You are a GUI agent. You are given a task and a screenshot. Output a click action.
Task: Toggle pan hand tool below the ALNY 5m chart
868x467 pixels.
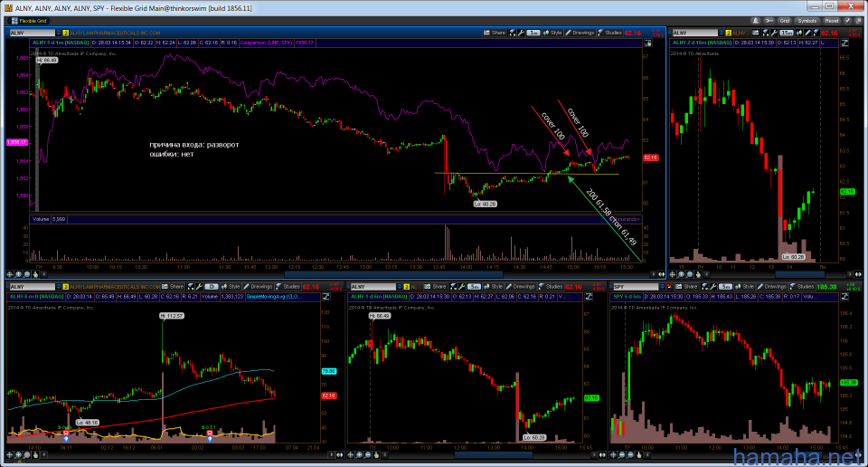(x=376, y=455)
